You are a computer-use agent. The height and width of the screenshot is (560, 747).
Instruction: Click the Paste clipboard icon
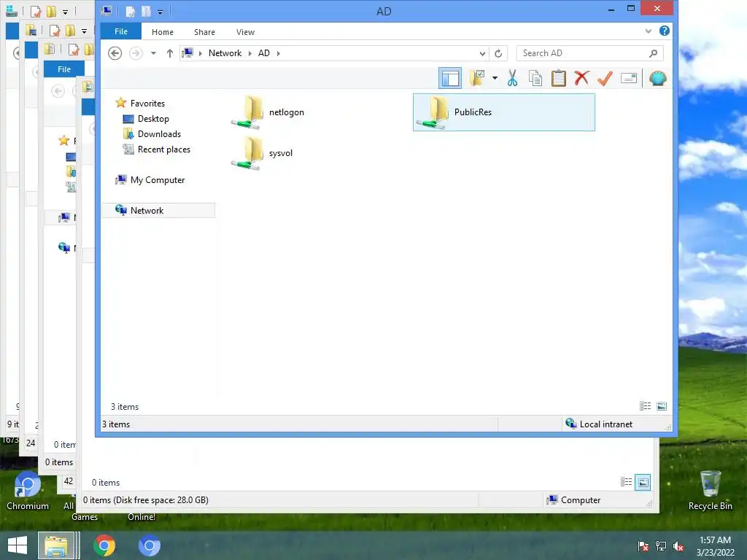tap(558, 78)
